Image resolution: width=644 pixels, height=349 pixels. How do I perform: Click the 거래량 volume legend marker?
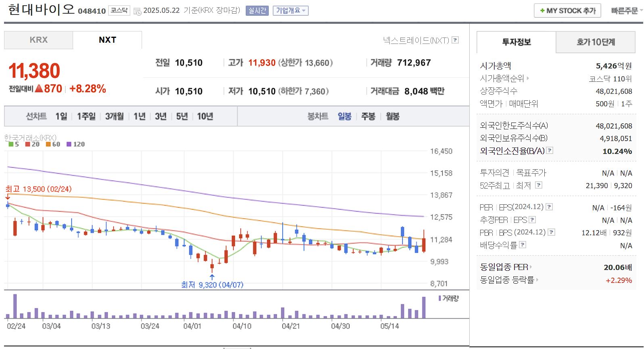(x=440, y=298)
